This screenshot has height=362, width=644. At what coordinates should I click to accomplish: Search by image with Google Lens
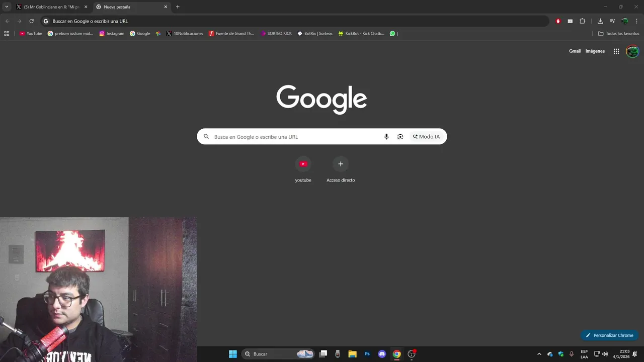[400, 137]
